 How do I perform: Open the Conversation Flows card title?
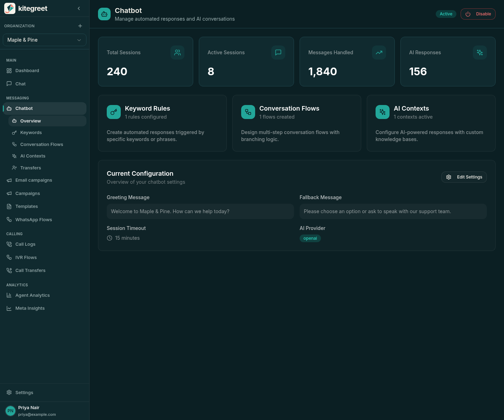(x=289, y=108)
